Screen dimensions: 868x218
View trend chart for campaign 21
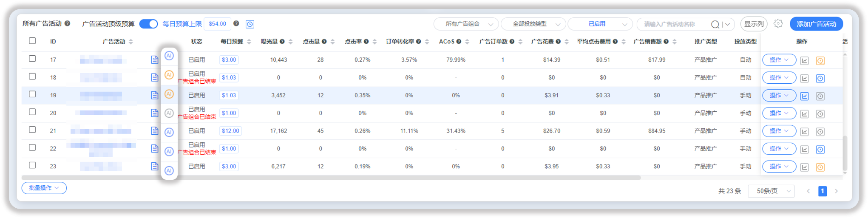click(804, 132)
